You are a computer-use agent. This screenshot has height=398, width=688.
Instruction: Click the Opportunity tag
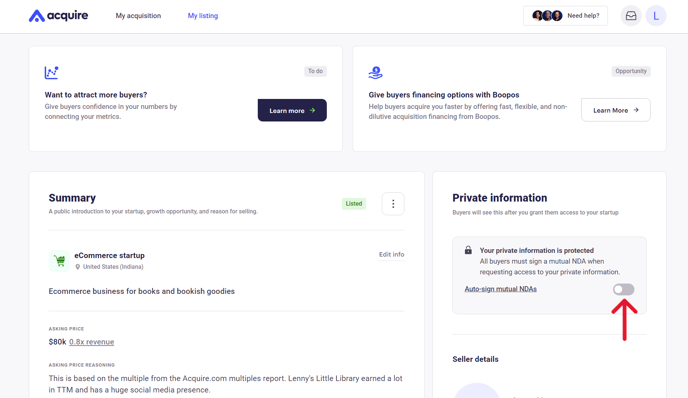tap(631, 71)
